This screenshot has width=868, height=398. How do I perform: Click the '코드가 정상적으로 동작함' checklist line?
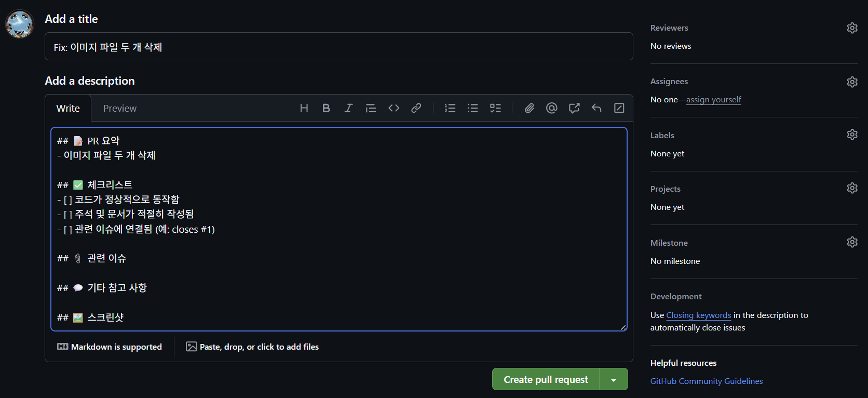coord(118,200)
